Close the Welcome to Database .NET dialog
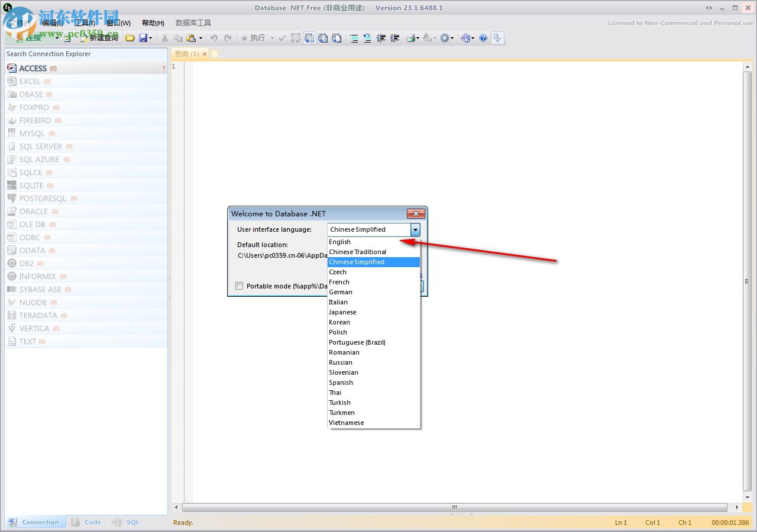Screen dimensions: 757x532 (x=416, y=214)
